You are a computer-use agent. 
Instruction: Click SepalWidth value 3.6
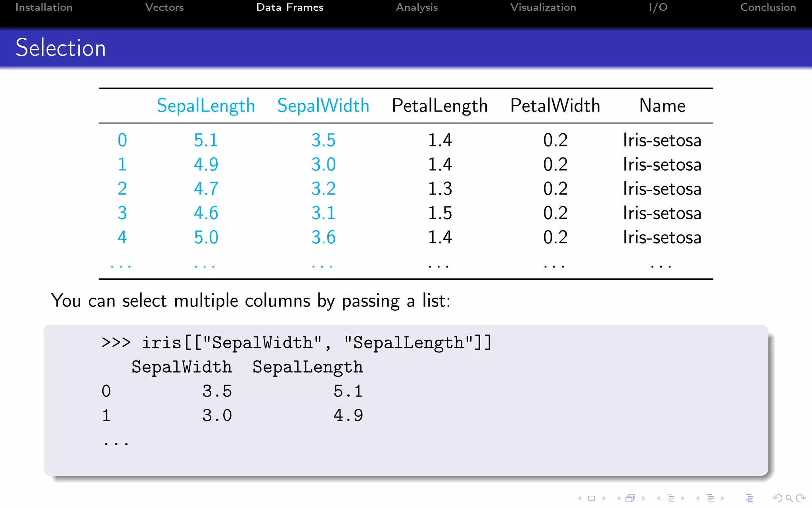323,237
